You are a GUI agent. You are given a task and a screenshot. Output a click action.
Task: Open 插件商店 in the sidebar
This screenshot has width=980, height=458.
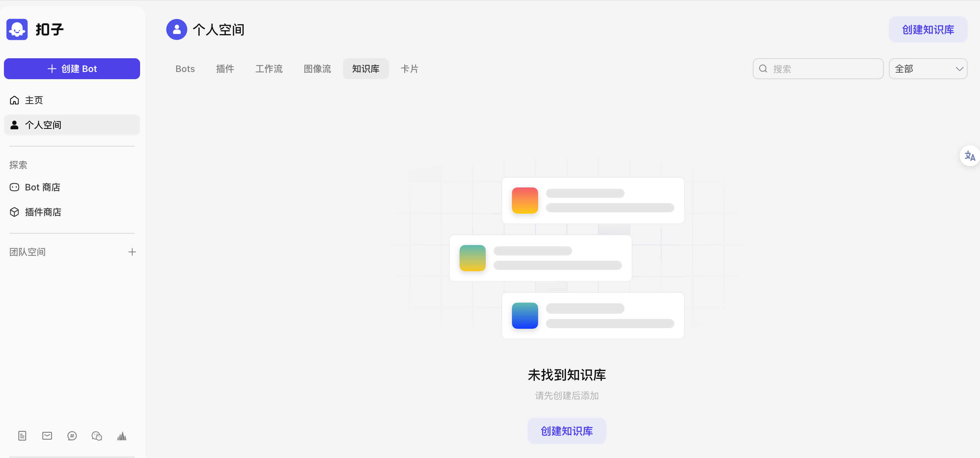coord(43,212)
